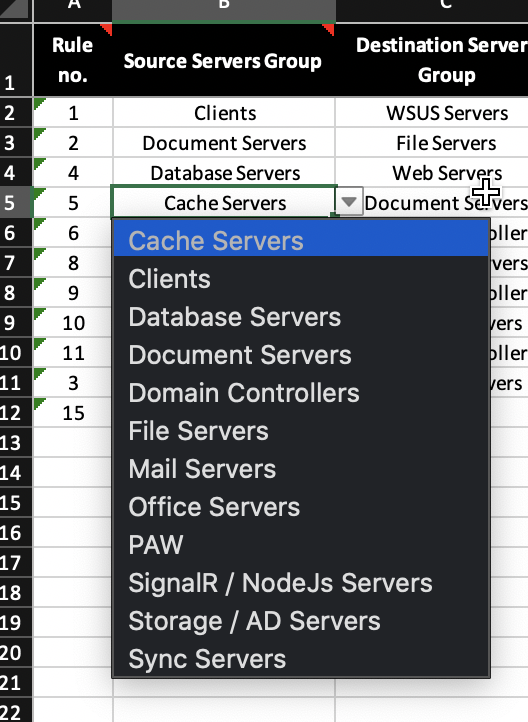The width and height of the screenshot is (528, 722).
Task: Click rule number 15 cell in column A
Action: click(x=73, y=413)
